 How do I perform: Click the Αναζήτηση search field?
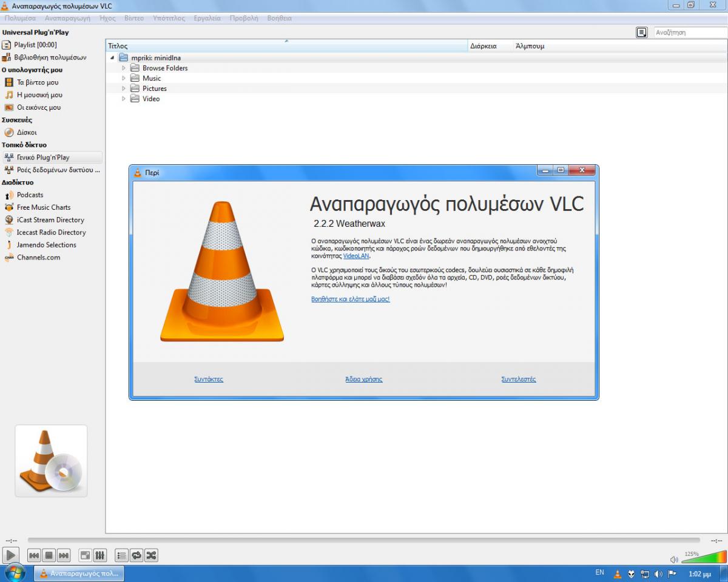[x=690, y=32]
